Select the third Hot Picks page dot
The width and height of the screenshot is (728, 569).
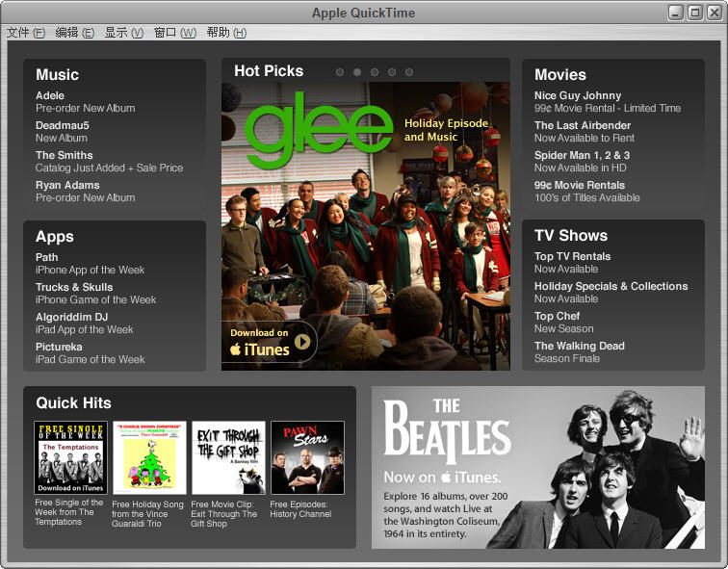[x=375, y=72]
